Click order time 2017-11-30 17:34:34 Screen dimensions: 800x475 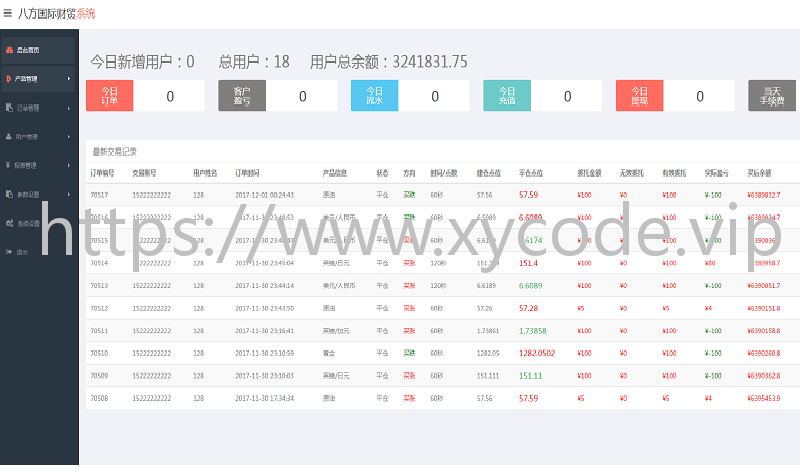pyautogui.click(x=264, y=398)
